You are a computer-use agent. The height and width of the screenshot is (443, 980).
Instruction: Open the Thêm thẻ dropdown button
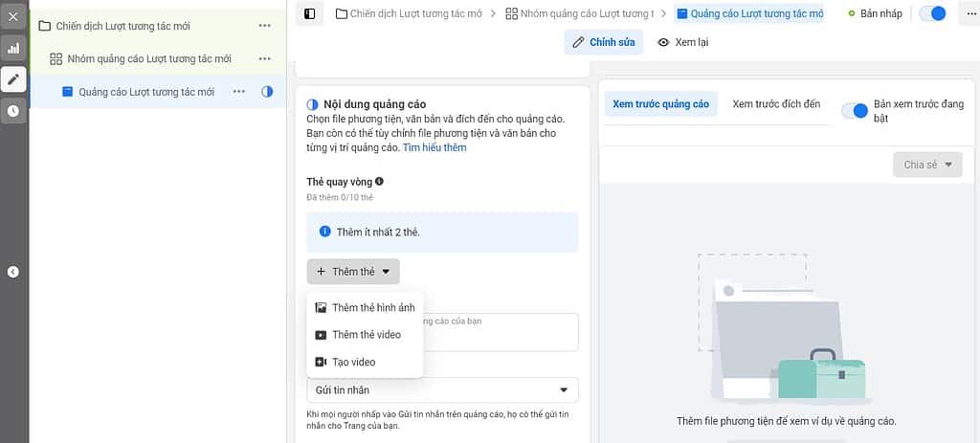[x=353, y=272]
